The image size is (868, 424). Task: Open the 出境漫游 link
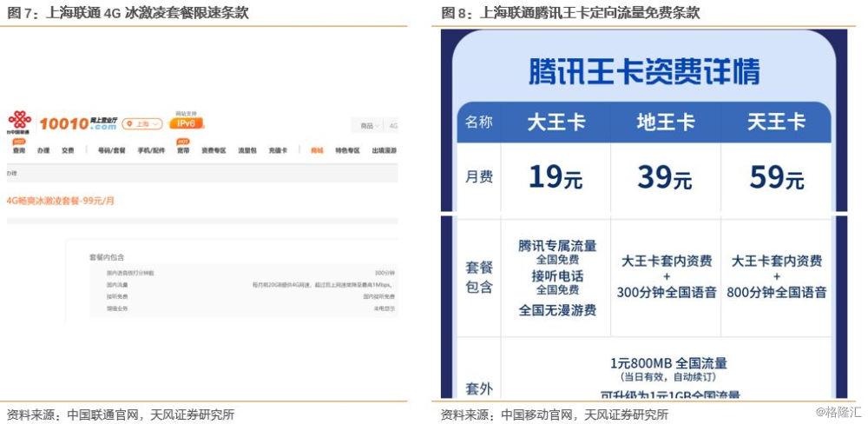tap(385, 150)
